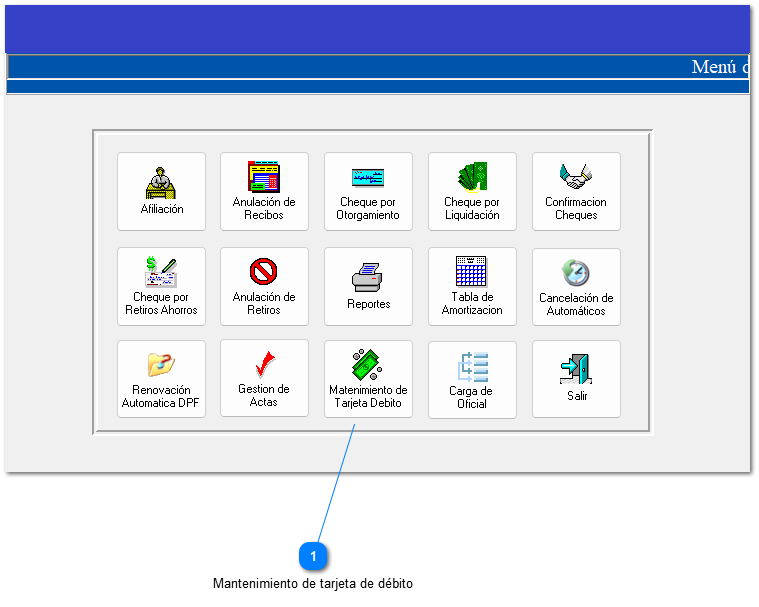Open Matenimiento de Tarjeta Debito
The width and height of the screenshot is (759, 607).
(368, 379)
